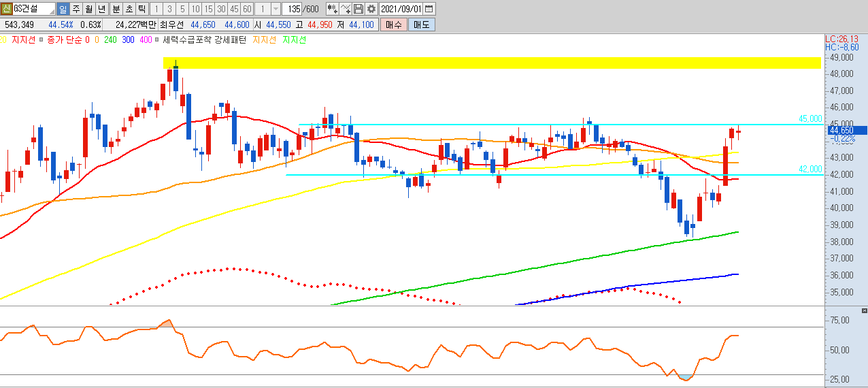Select the 틱 (tick) chart period
This screenshot has width=868, height=388.
coord(141,9)
